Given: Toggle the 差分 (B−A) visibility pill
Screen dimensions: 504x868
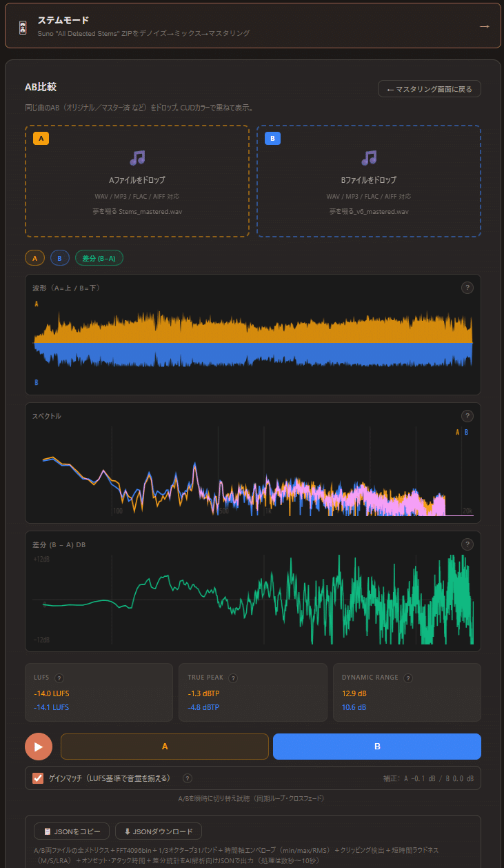Looking at the screenshot, I should click(x=99, y=258).
